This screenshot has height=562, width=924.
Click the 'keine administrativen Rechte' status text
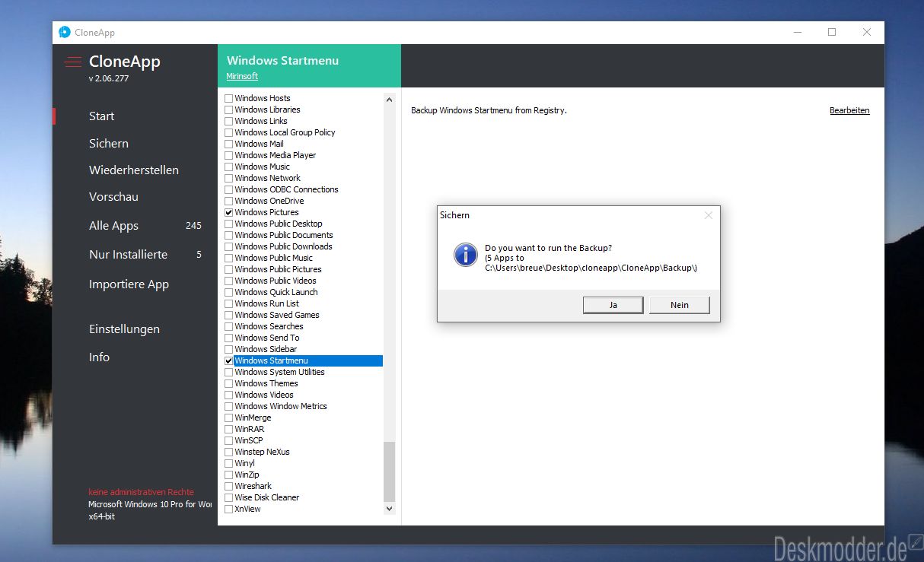(141, 492)
